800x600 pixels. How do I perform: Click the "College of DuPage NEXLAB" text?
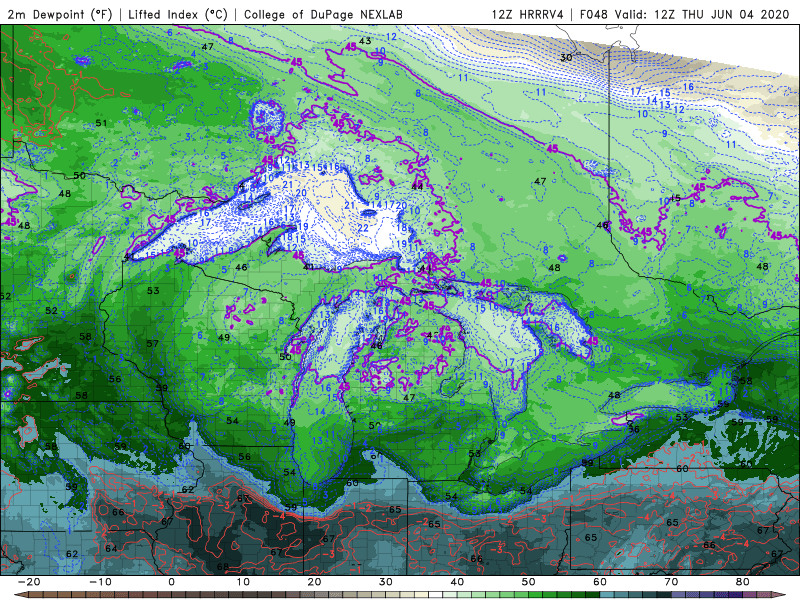(323, 14)
